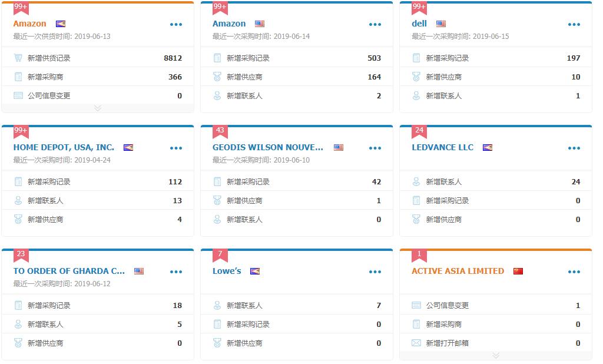The height and width of the screenshot is (364, 603).
Task: Click the envelope icon on ACTIVE ASIA card
Action: (x=416, y=343)
